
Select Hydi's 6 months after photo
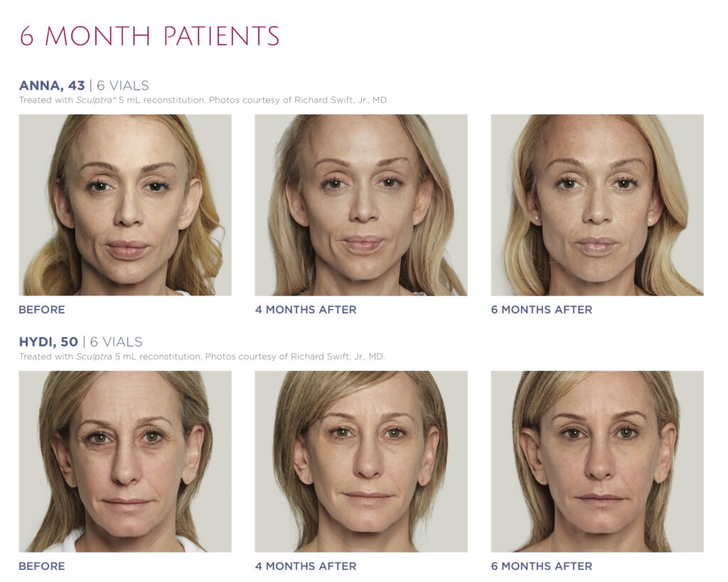point(597,461)
